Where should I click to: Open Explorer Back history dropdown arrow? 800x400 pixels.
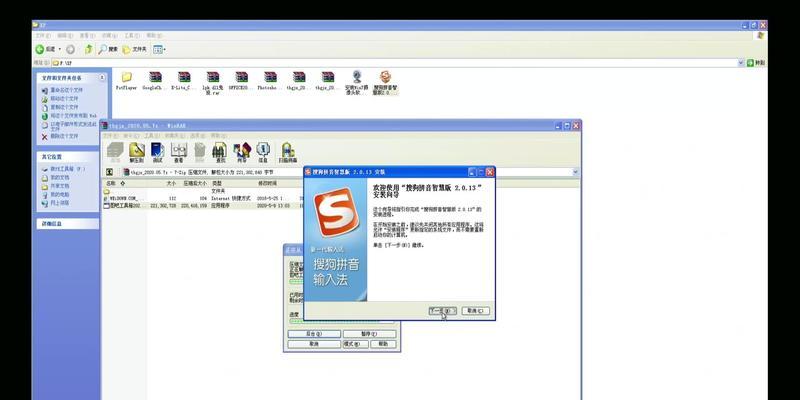(60, 49)
